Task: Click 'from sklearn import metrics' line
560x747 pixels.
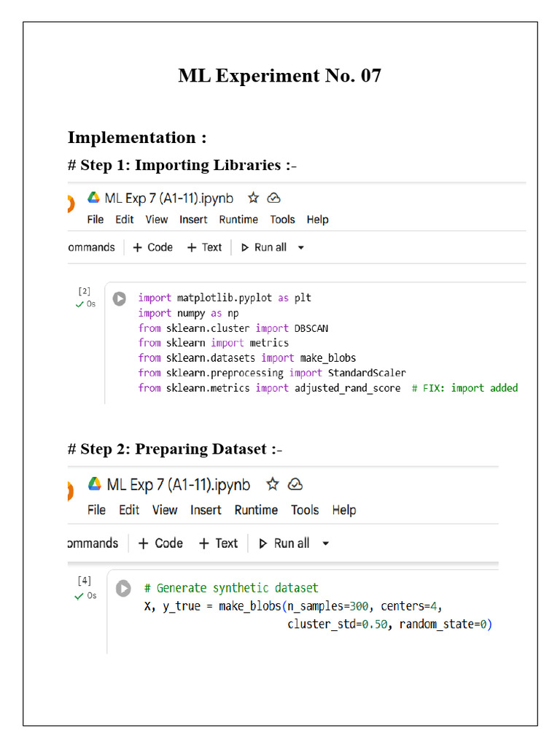Action: (214, 343)
